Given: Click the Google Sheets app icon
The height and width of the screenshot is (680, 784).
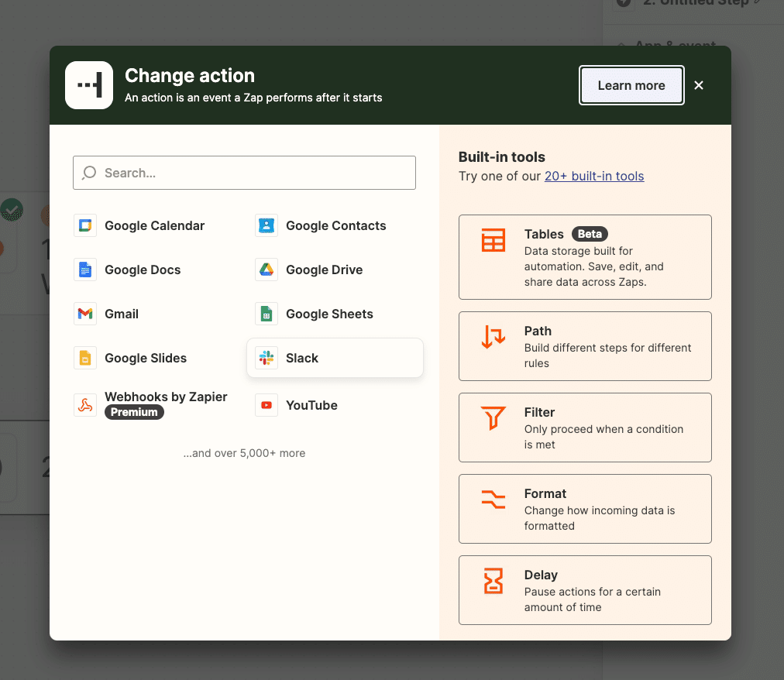Looking at the screenshot, I should 266,314.
